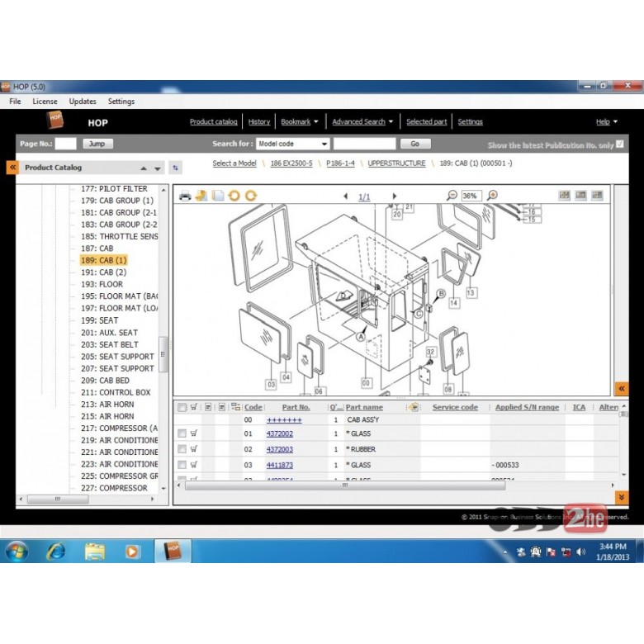
Task: Open breadcrumb 186 EX2500-5
Action: point(291,163)
